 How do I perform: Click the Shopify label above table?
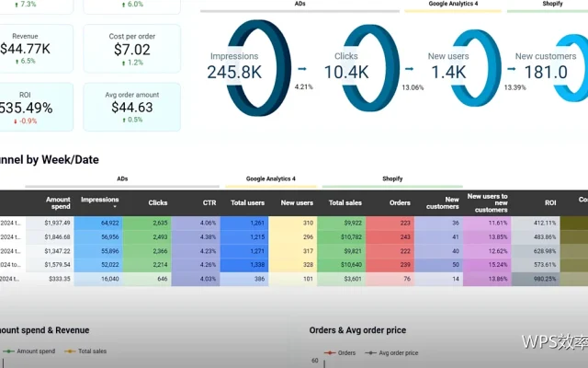(392, 178)
